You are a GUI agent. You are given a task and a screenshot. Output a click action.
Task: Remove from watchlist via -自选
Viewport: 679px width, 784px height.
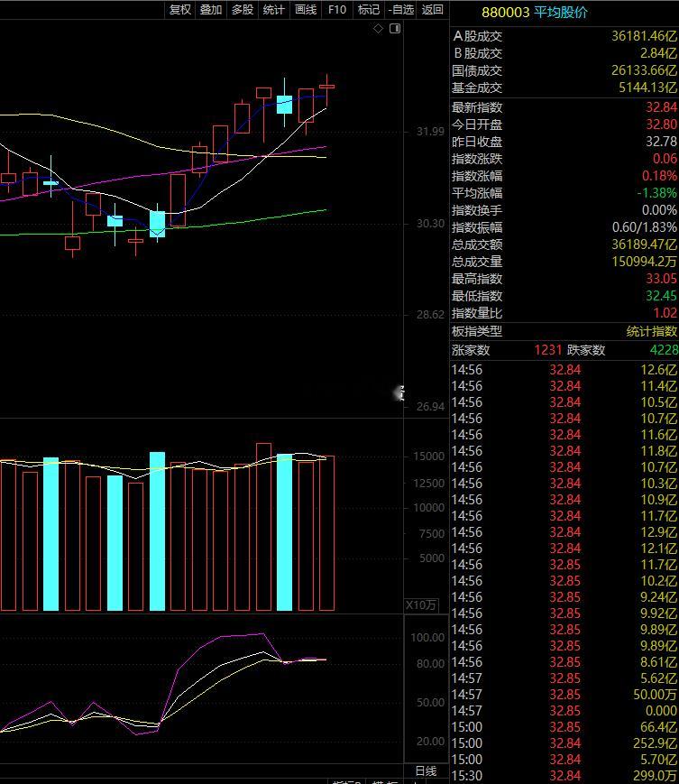pyautogui.click(x=401, y=10)
